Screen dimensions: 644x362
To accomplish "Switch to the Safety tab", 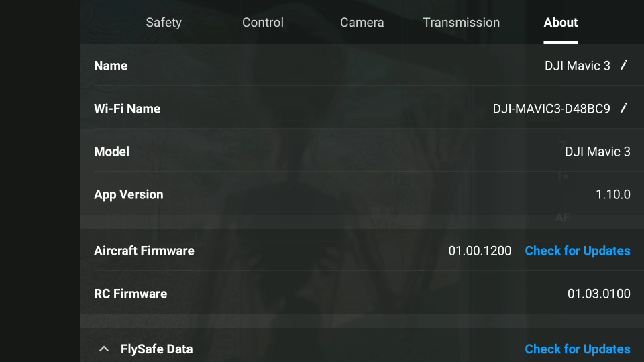I will click(x=164, y=22).
